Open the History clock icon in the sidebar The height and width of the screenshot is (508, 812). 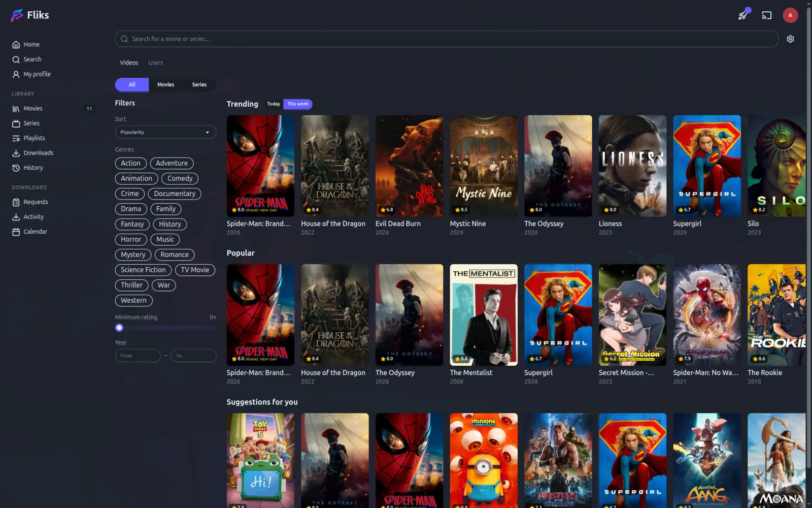(x=16, y=168)
